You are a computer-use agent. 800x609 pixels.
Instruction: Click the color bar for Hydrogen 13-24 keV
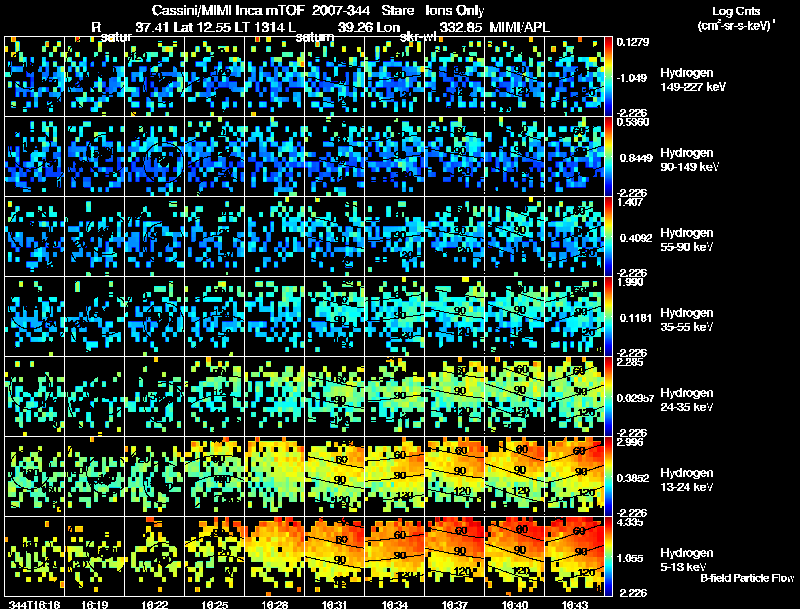click(x=609, y=476)
